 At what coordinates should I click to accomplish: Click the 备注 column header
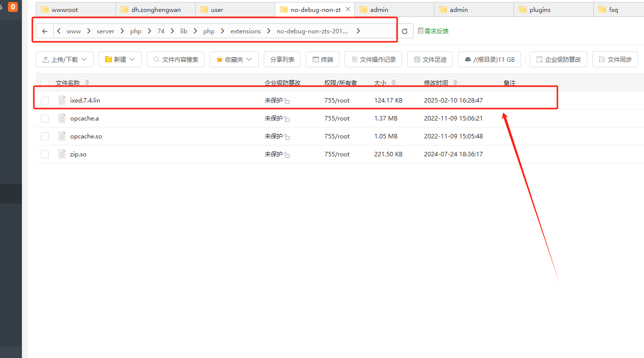tap(509, 83)
